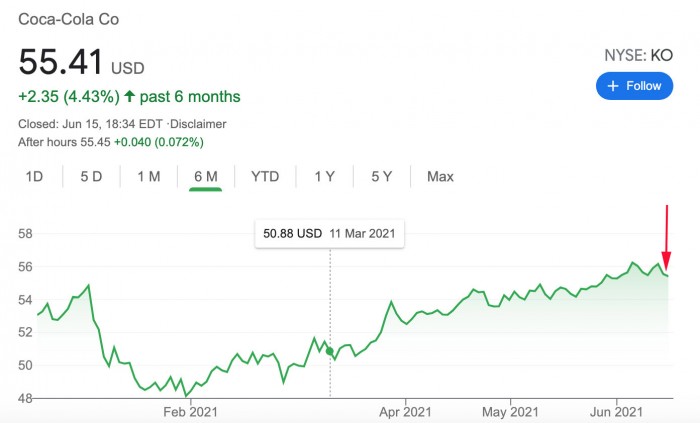Click the green up arrow icon
The height and width of the screenshot is (423, 700).
coord(129,97)
